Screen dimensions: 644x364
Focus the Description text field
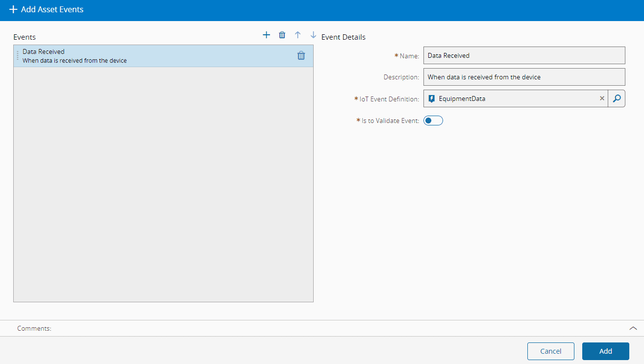pos(524,77)
